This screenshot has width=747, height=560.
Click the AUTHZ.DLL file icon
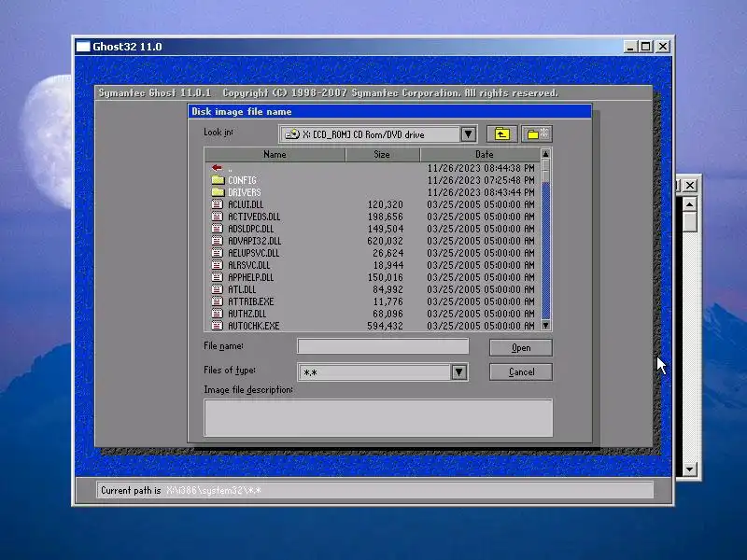(218, 314)
